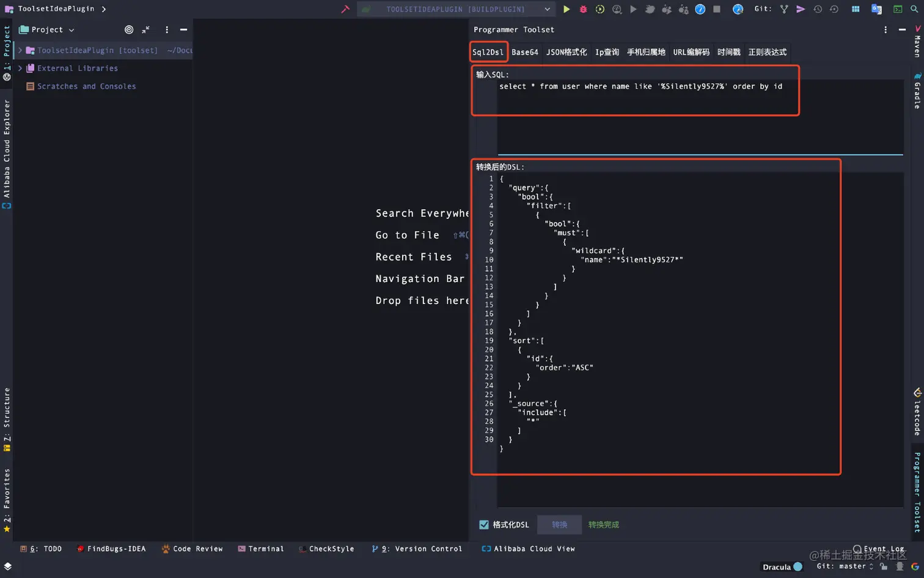Click the Git update project branch icon
Viewport: 924px width, 578px height.
click(x=784, y=9)
